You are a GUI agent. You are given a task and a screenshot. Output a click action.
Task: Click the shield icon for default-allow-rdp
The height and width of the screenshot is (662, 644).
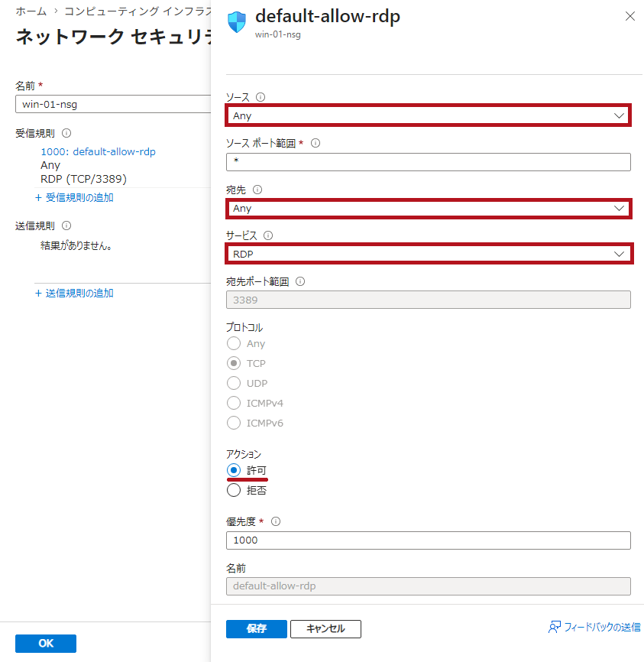pyautogui.click(x=237, y=22)
